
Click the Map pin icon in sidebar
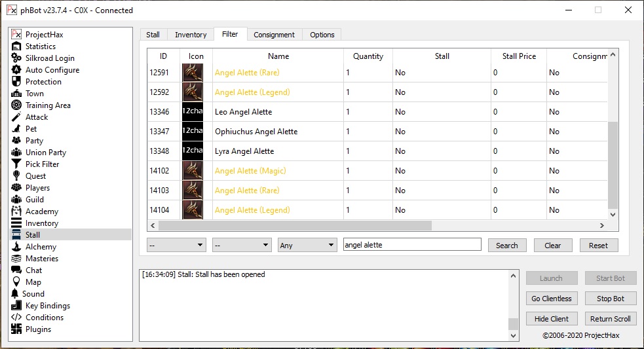click(16, 282)
